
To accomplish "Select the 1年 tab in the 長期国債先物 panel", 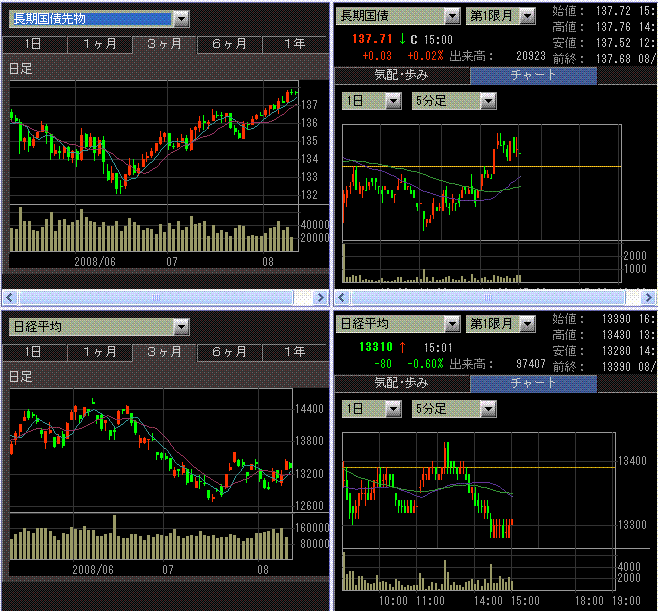I will pyautogui.click(x=295, y=44).
